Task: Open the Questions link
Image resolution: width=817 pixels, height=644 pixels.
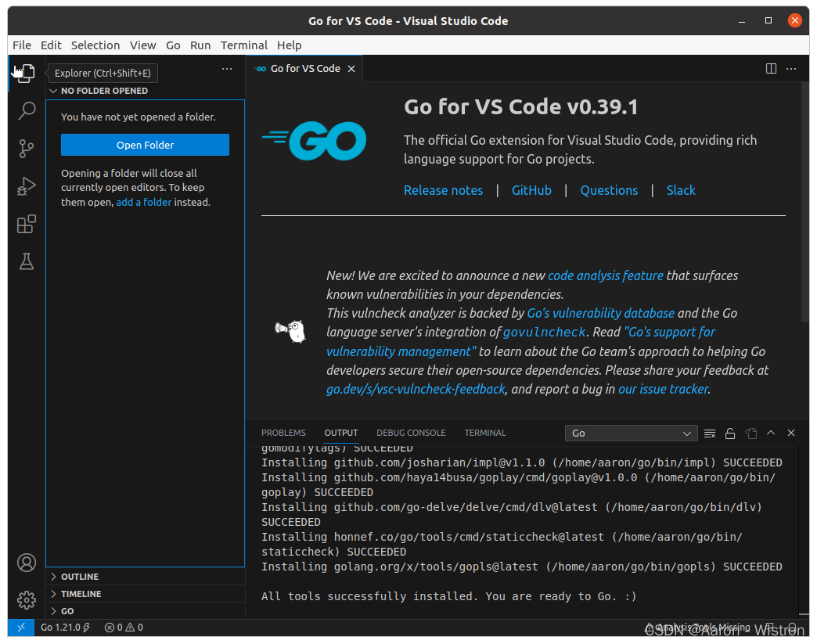Action: pyautogui.click(x=609, y=191)
